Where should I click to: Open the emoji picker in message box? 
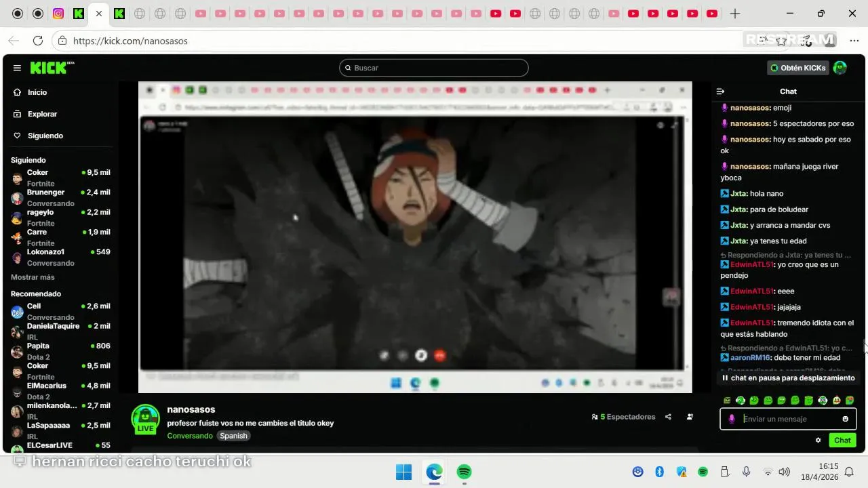(x=845, y=419)
